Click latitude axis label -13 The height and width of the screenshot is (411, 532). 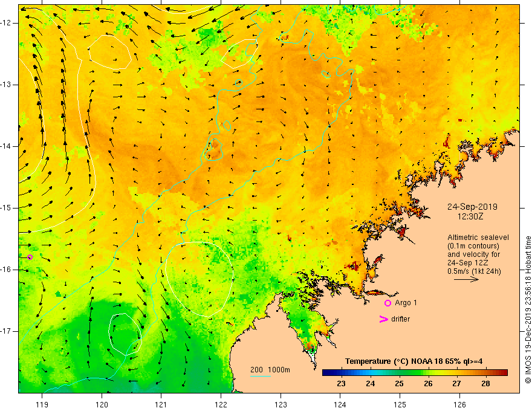pos(6,85)
